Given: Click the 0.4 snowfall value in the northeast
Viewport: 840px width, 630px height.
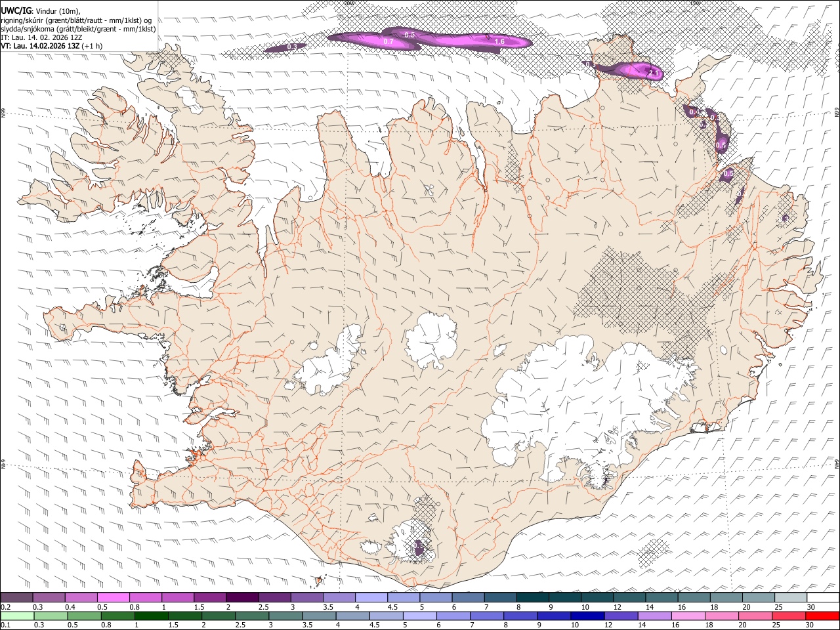Looking at the screenshot, I should click(x=694, y=112).
